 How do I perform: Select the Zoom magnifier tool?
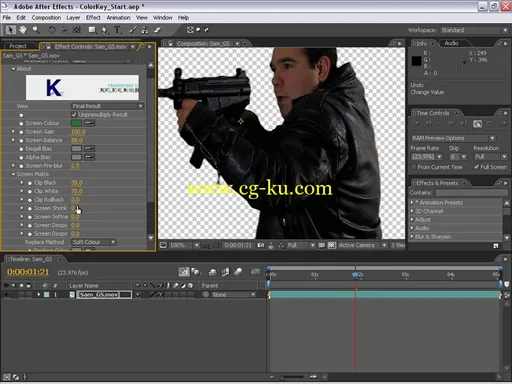[36, 30]
